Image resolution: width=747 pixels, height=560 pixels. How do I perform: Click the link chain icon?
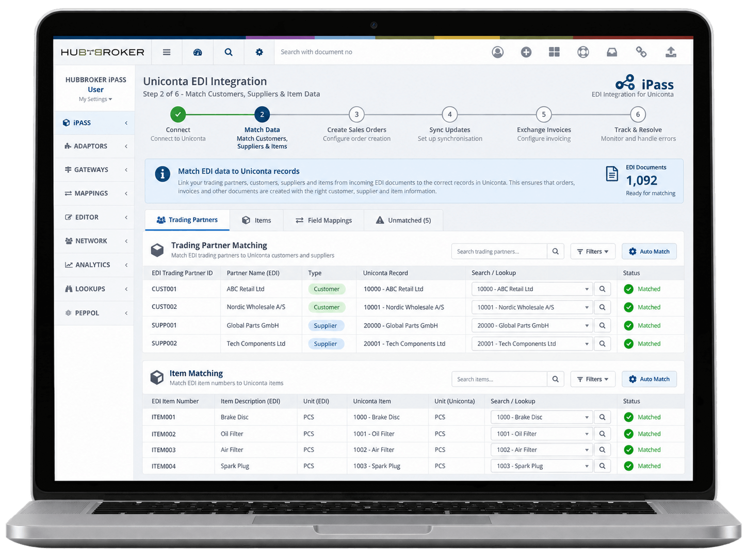click(641, 52)
